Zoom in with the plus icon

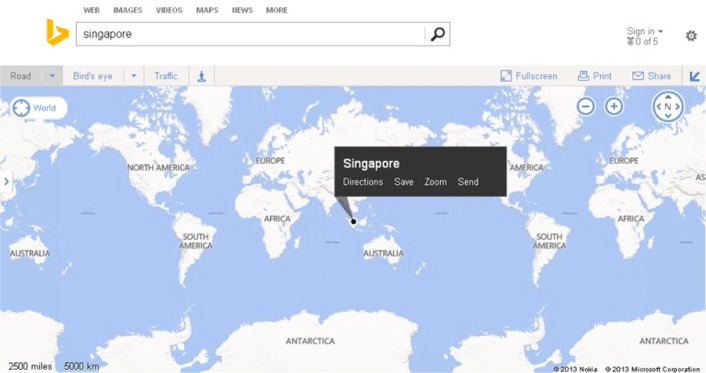pos(614,107)
